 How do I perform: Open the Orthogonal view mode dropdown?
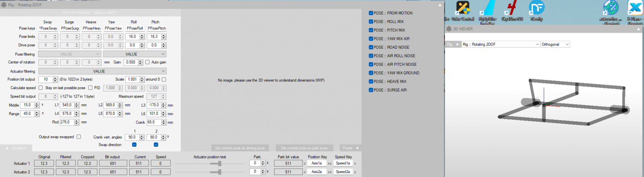(x=555, y=44)
